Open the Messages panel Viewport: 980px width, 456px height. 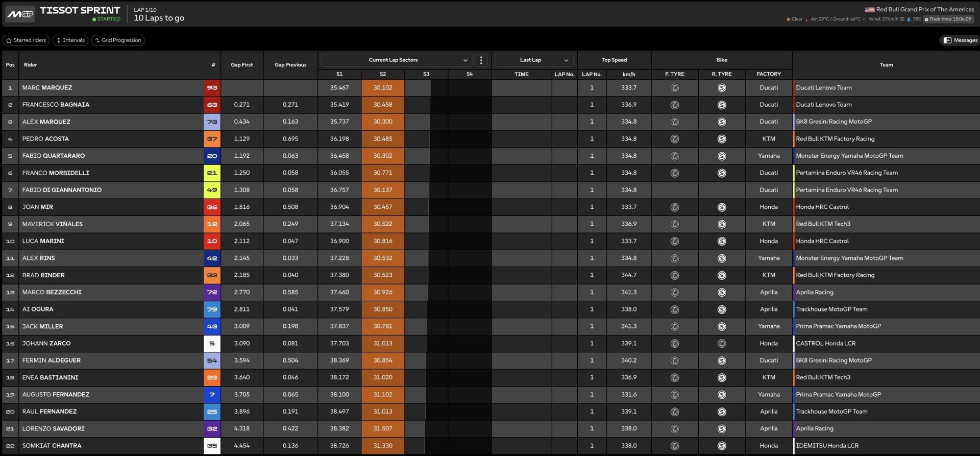(x=960, y=40)
